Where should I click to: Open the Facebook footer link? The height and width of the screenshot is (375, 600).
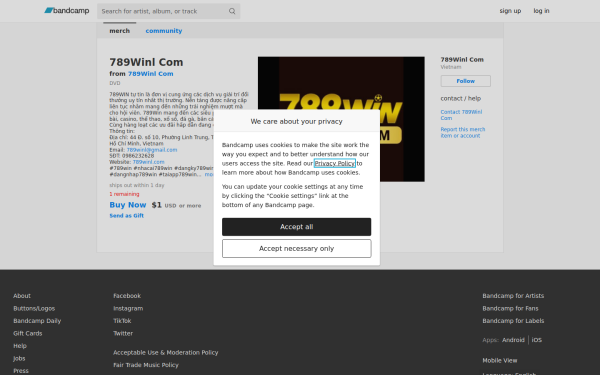coord(127,296)
